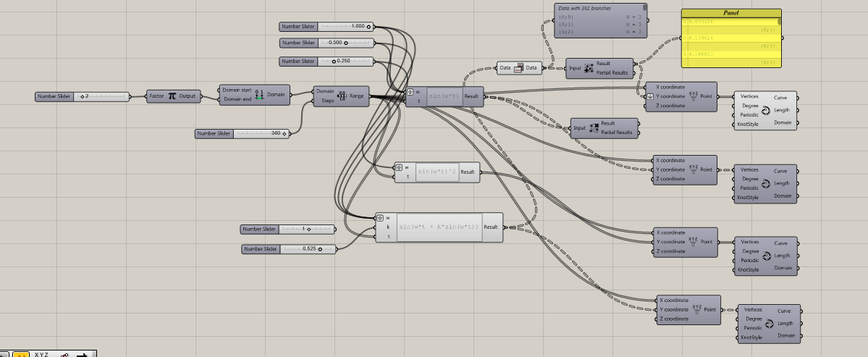
Task: Click flatten arrow beside top Y coordinate input
Action: (650, 96)
